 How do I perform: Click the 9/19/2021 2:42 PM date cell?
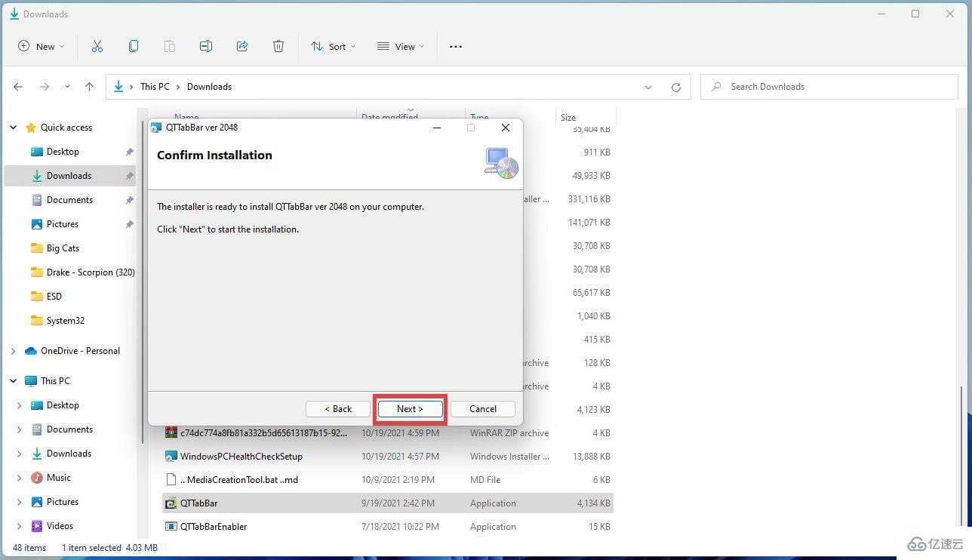[398, 503]
